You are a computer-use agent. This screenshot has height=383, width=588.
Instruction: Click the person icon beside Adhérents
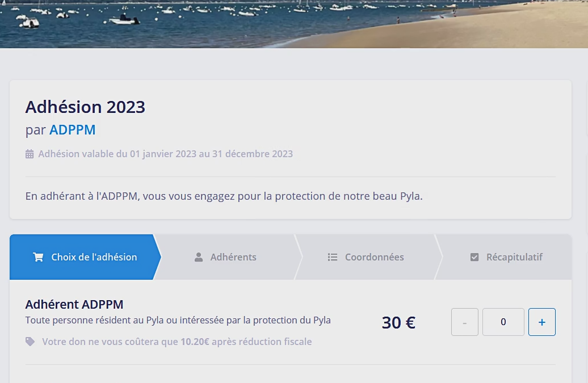[199, 257]
